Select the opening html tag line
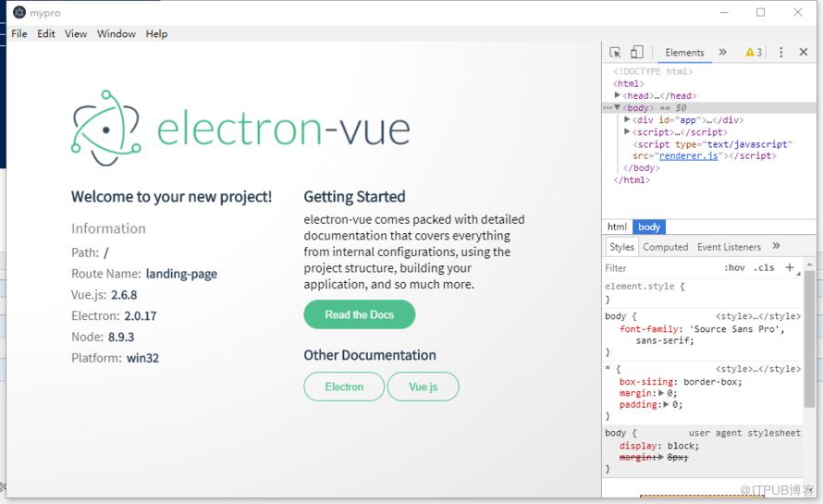 click(x=628, y=83)
